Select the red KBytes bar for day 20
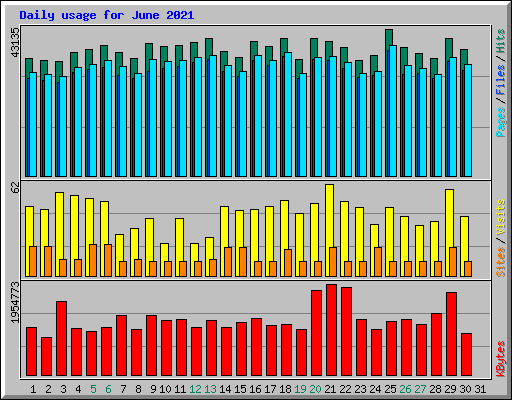The width and height of the screenshot is (512, 400). coord(317,333)
